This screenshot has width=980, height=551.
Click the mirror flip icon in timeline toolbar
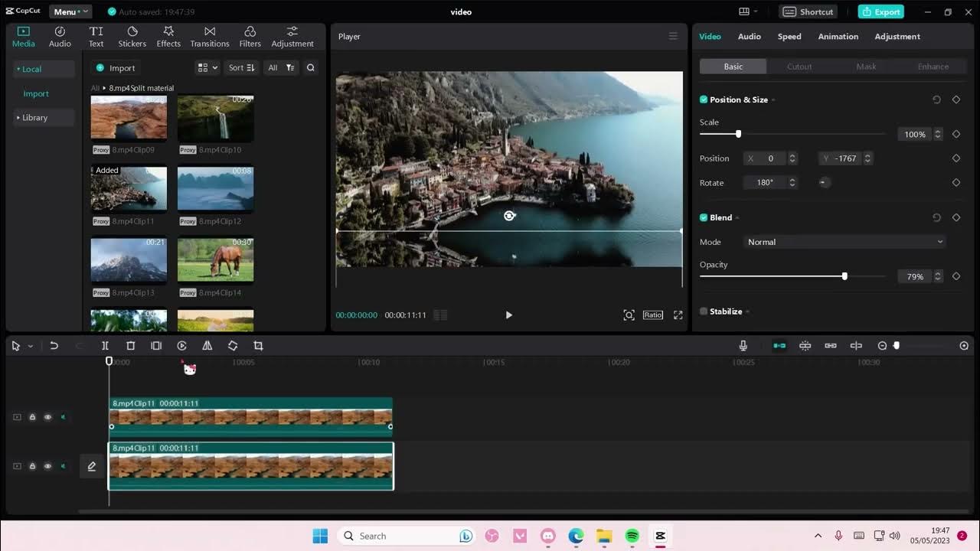click(207, 346)
